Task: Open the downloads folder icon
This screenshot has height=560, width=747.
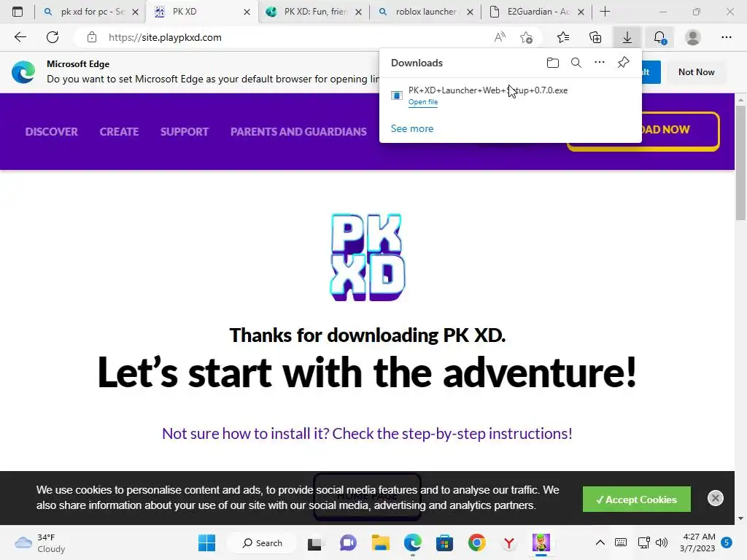Action: pyautogui.click(x=553, y=63)
